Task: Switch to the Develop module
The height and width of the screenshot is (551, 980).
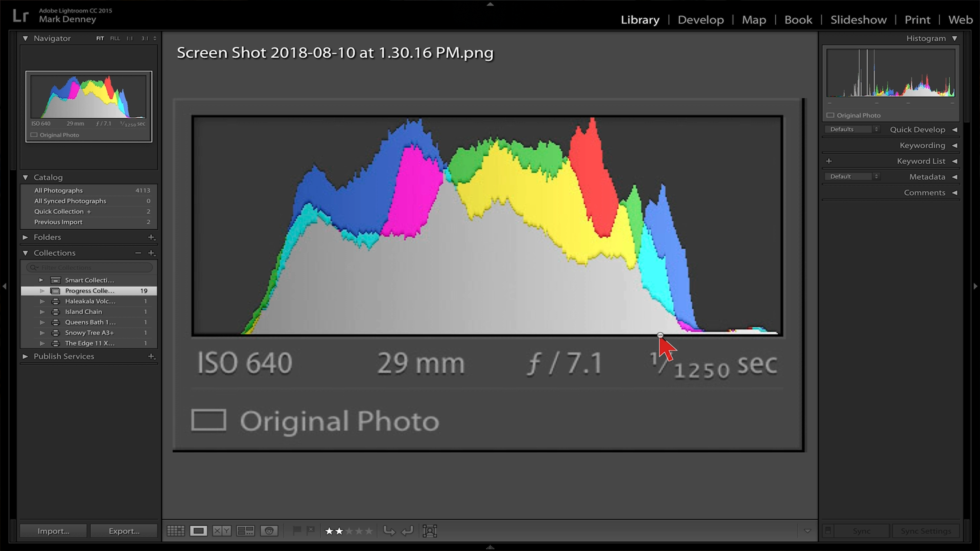Action: [701, 20]
